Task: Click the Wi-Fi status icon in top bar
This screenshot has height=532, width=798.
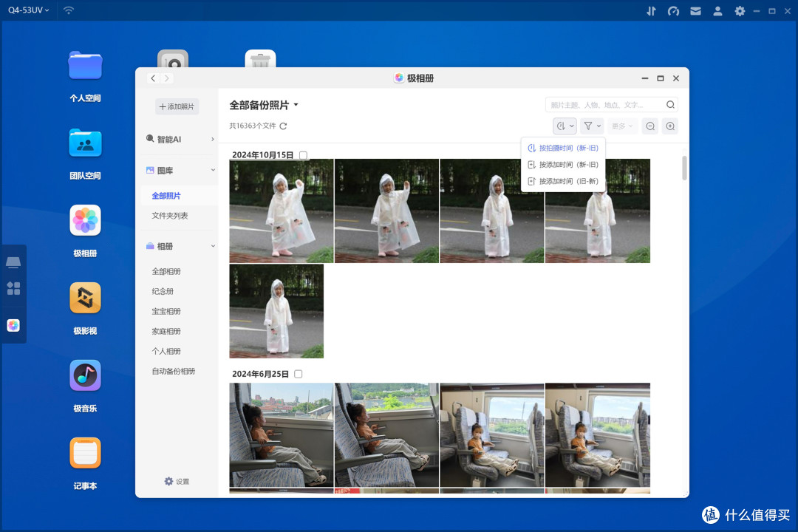Action: pos(69,10)
